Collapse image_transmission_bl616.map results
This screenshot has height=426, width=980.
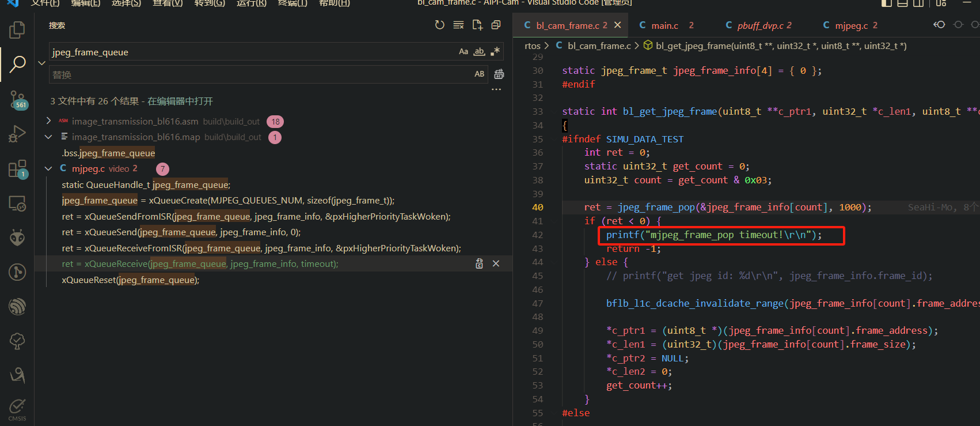point(48,137)
